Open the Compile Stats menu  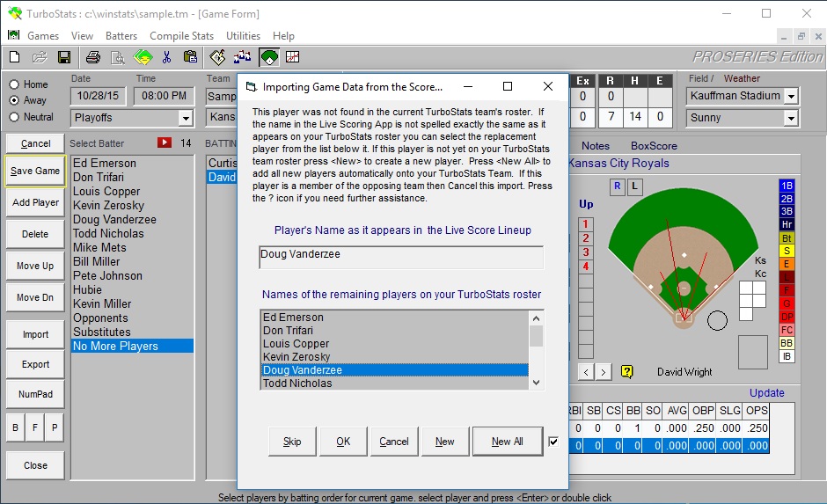[181, 36]
